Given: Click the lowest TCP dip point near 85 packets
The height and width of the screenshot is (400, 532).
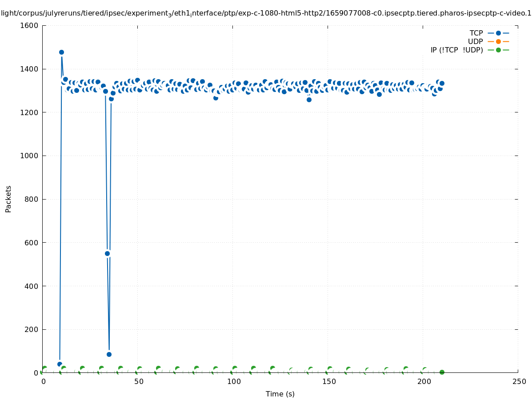Looking at the screenshot, I should pyautogui.click(x=109, y=354).
